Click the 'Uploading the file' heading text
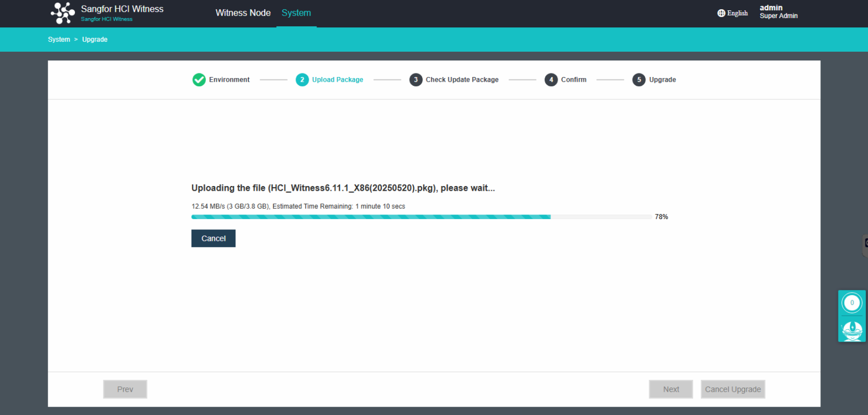The width and height of the screenshot is (868, 415). click(x=343, y=188)
